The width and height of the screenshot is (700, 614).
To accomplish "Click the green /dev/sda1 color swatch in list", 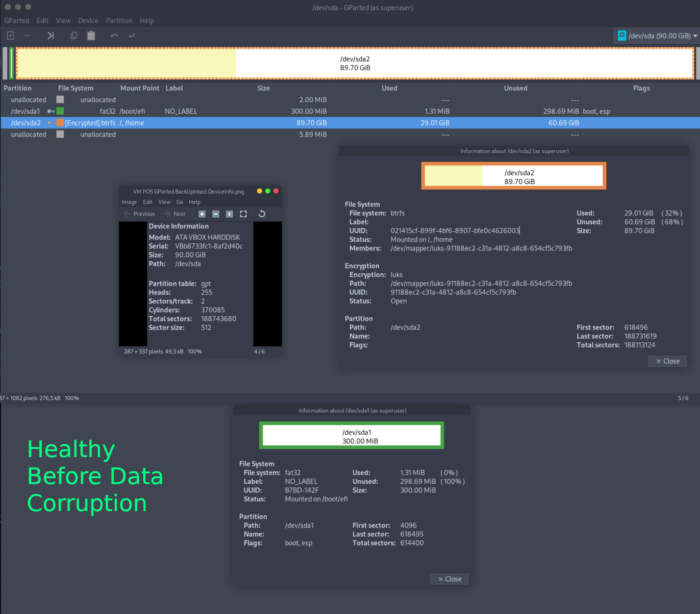I will coord(60,111).
